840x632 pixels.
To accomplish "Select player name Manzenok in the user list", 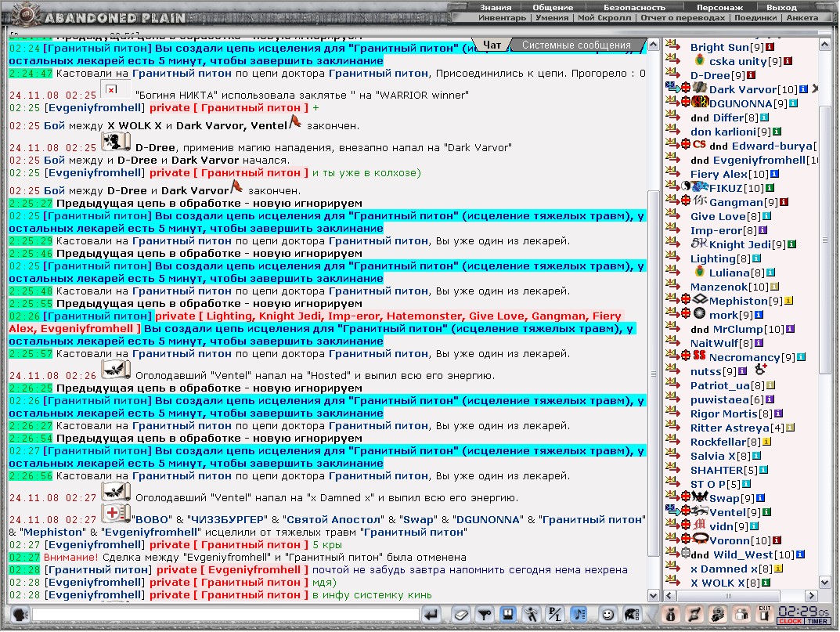I will coord(719,287).
